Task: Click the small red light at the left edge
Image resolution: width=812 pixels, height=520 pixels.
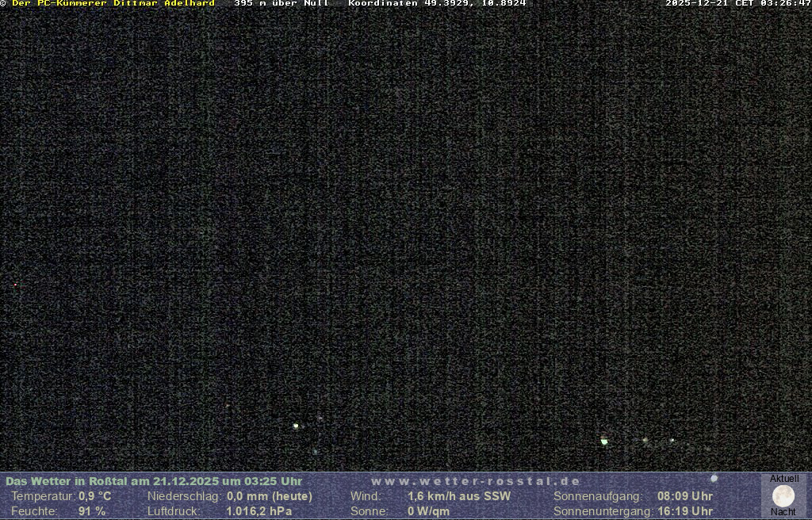Action: click(x=15, y=285)
